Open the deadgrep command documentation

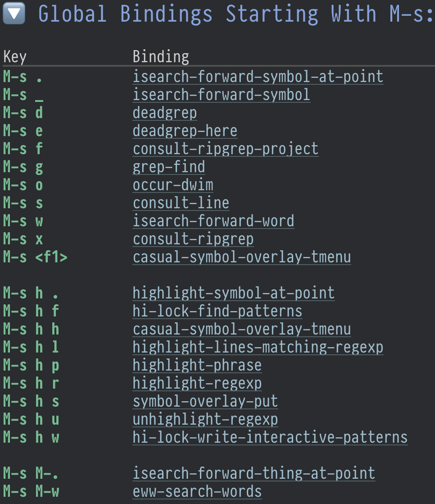[164, 113]
